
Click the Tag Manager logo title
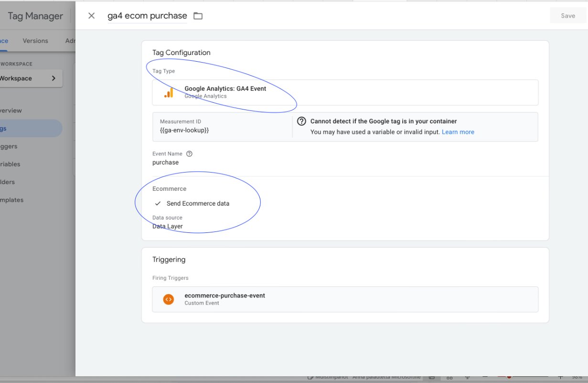[x=35, y=16]
